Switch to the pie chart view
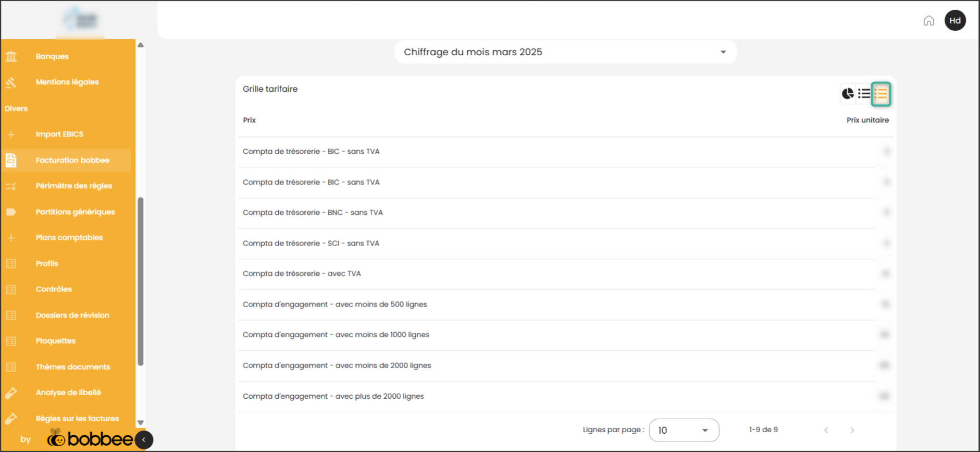The width and height of the screenshot is (980, 452). 848,94
